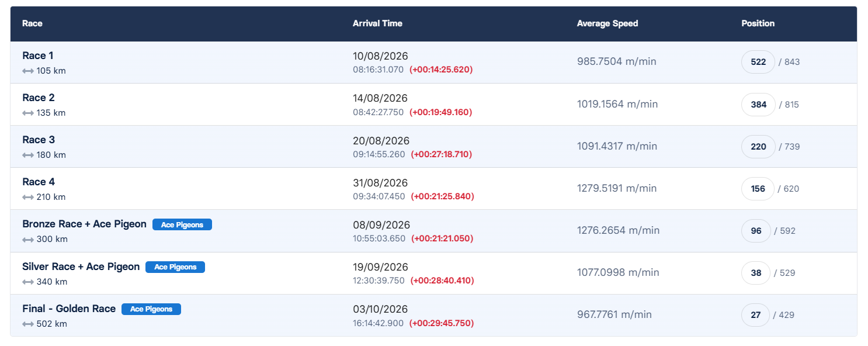Click the distance arrow icon beside 210 km
868x346 pixels.
(x=28, y=197)
